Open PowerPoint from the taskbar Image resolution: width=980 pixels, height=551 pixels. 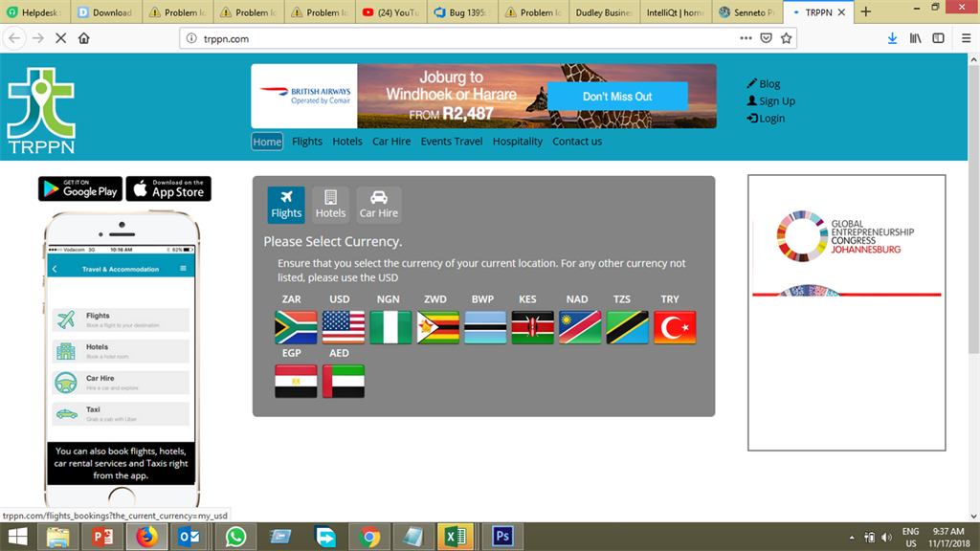coord(102,537)
